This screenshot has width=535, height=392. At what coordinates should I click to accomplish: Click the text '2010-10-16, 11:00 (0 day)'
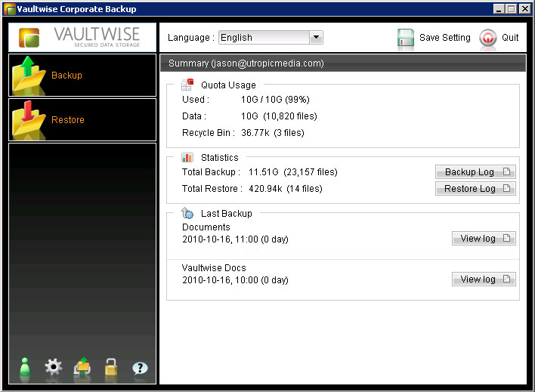235,239
